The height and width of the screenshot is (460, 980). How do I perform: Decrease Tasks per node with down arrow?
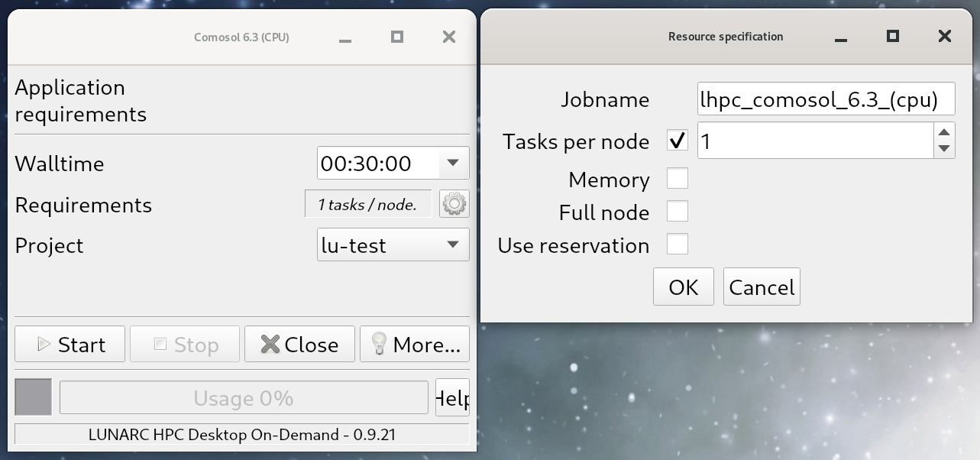pos(945,150)
